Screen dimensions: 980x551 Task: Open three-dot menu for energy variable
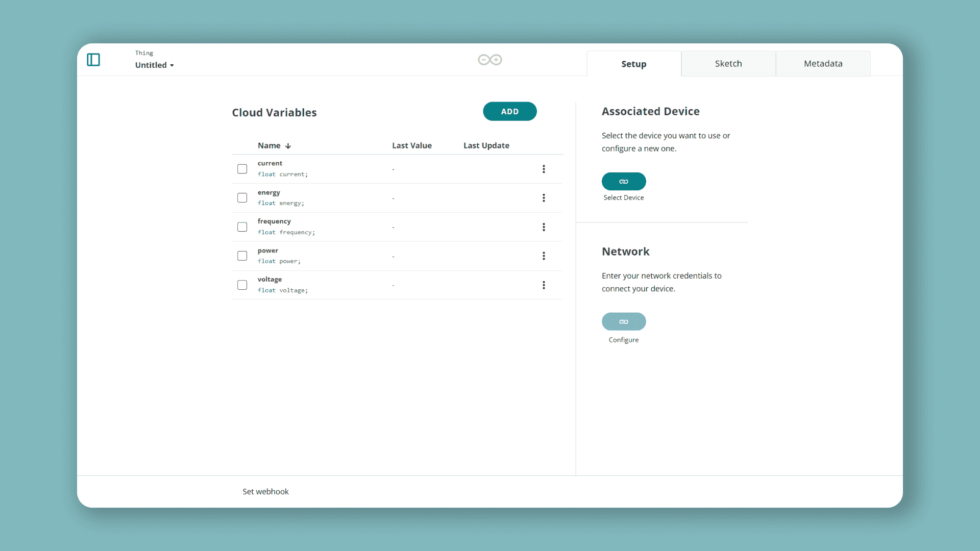544,198
